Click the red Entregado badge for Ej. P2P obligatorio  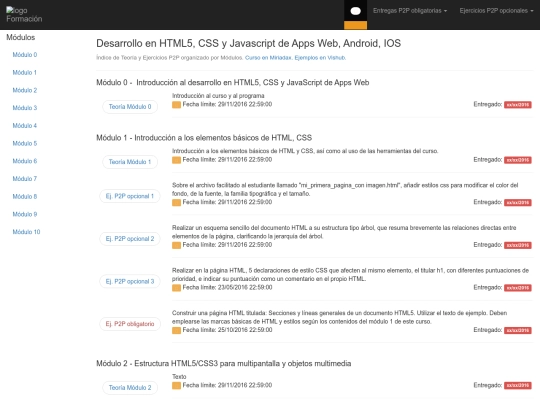(518, 331)
